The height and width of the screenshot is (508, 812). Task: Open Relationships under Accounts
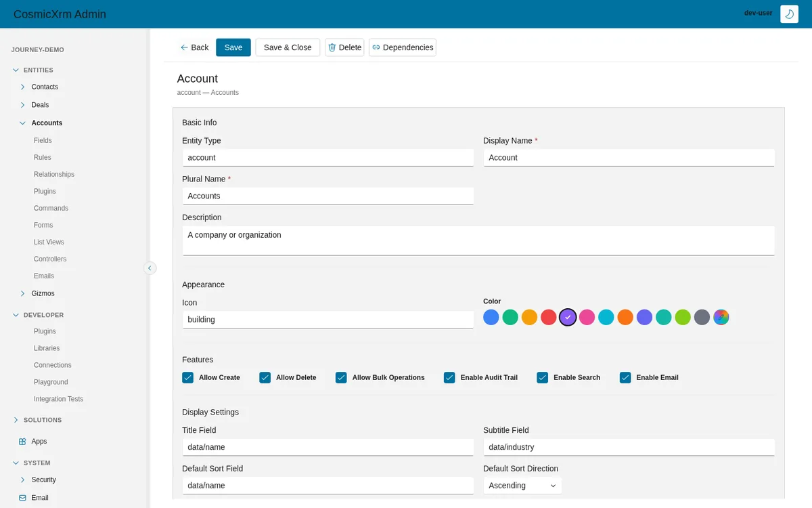[x=54, y=174]
